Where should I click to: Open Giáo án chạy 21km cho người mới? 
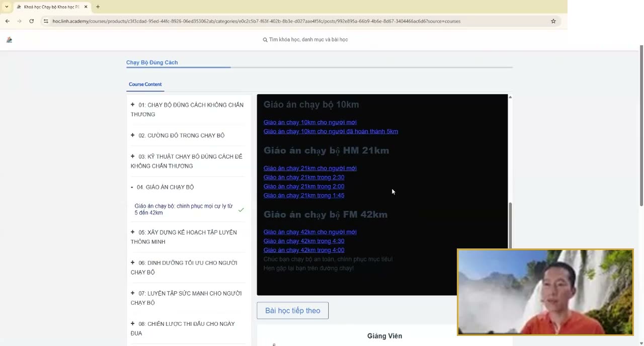pyautogui.click(x=310, y=168)
